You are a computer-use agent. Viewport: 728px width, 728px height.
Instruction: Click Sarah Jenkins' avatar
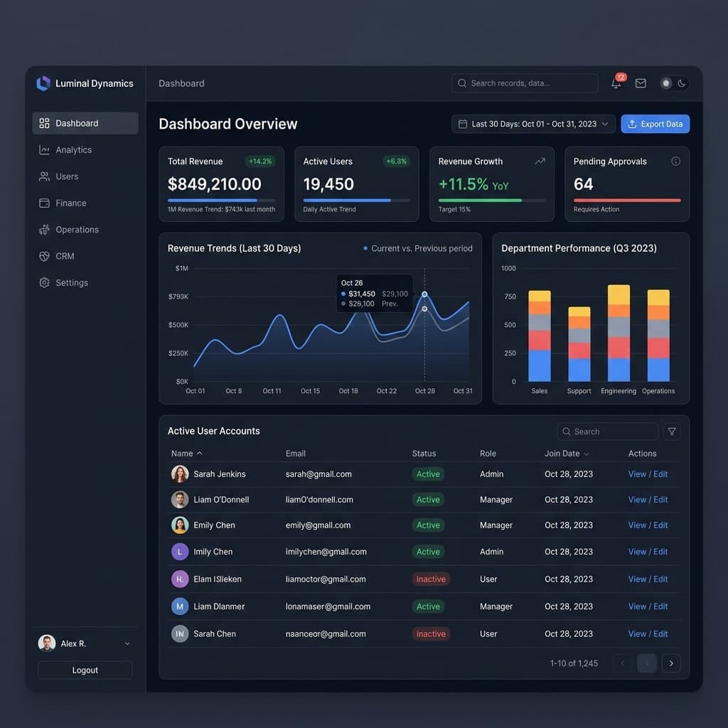coord(180,474)
